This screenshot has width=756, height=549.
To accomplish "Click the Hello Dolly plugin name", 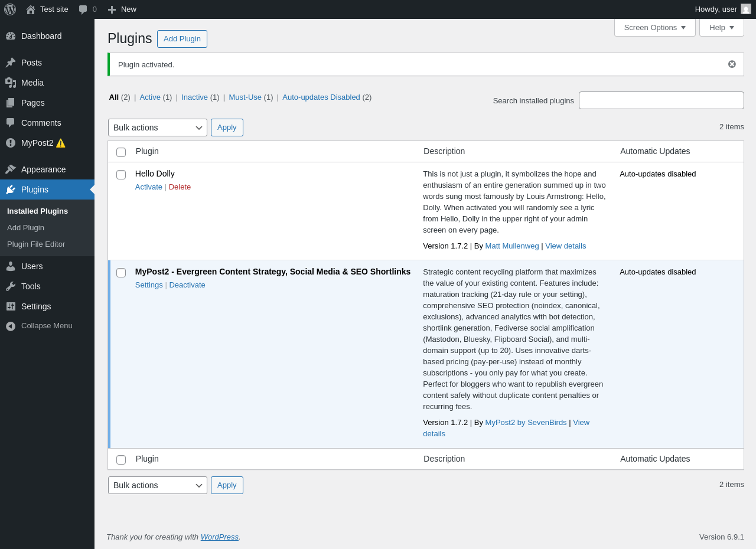I will [x=155, y=174].
